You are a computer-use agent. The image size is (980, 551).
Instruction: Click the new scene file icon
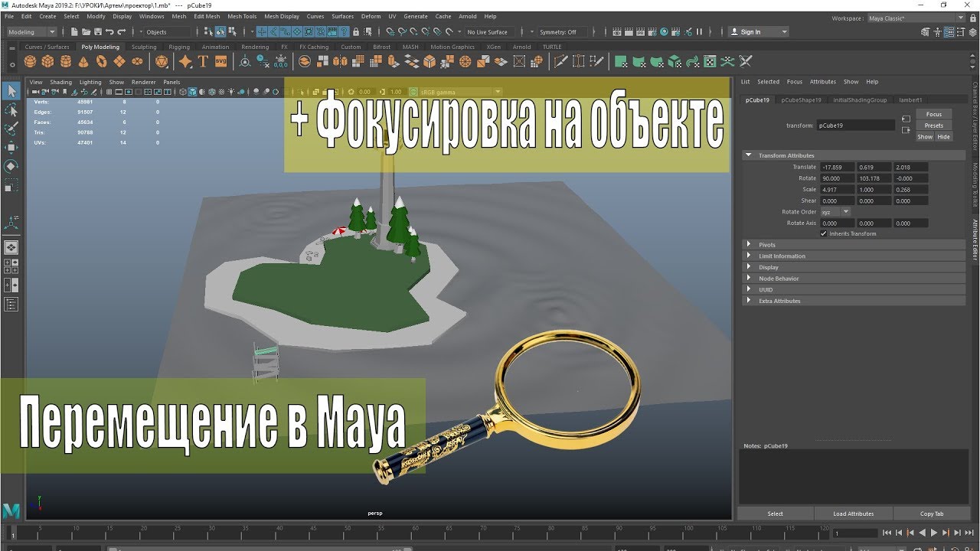click(73, 32)
